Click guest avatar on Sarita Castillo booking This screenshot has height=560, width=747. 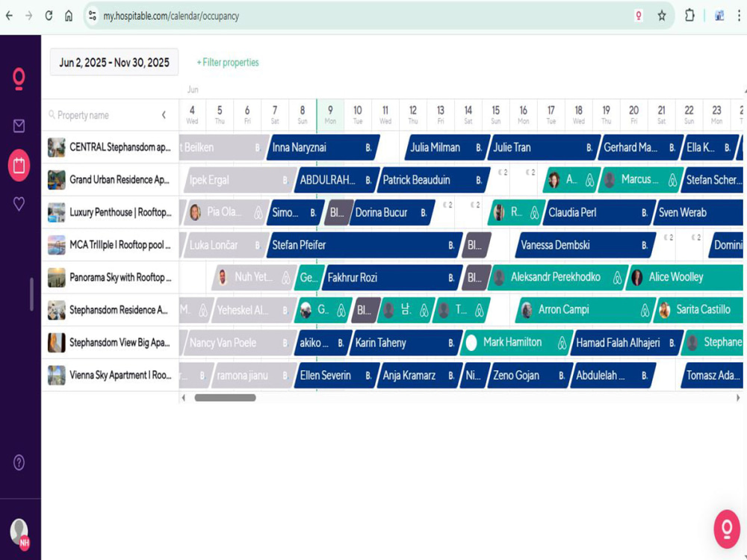point(664,310)
